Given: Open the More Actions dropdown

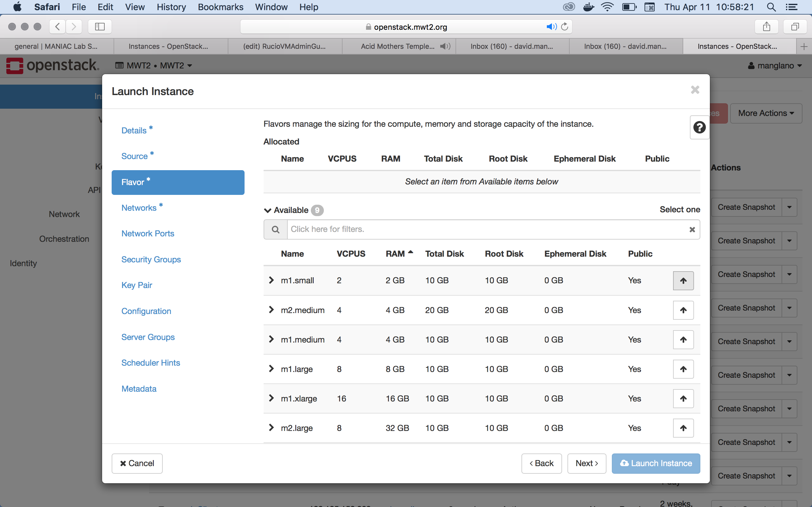Looking at the screenshot, I should click(x=766, y=113).
